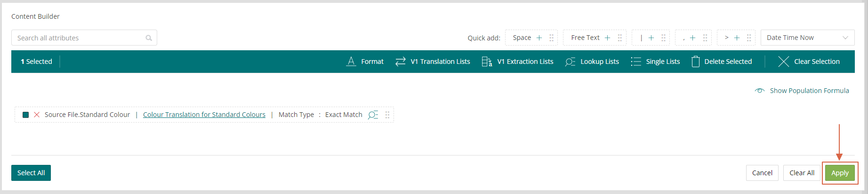Open V1 Extraction Lists
The height and width of the screenshot is (194, 868).
[517, 62]
